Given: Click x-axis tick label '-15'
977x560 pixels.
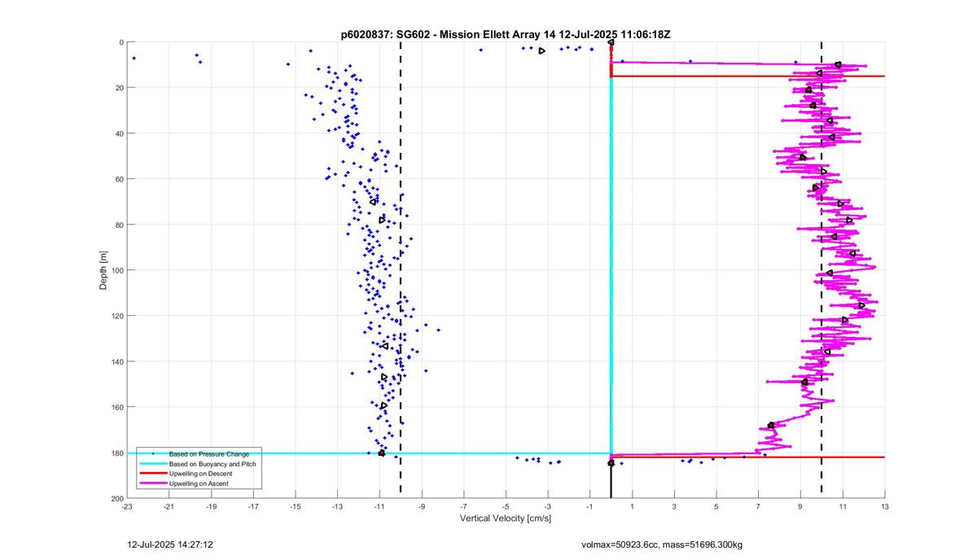Looking at the screenshot, I should pos(296,507).
